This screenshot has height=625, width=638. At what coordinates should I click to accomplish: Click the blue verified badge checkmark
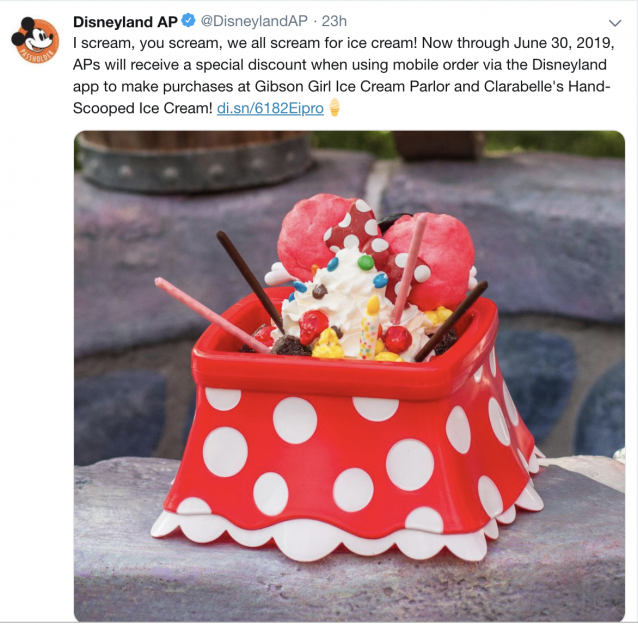point(188,21)
